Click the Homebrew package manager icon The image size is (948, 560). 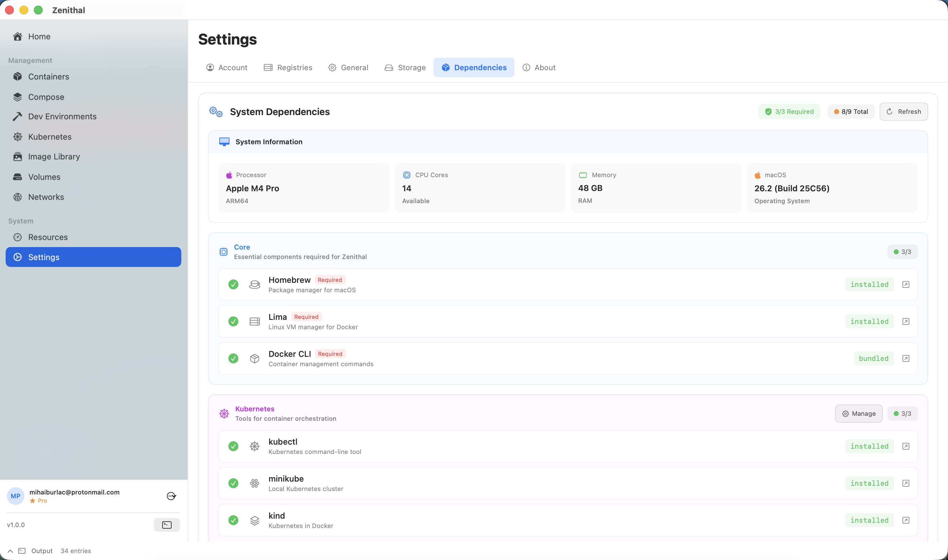click(x=255, y=284)
